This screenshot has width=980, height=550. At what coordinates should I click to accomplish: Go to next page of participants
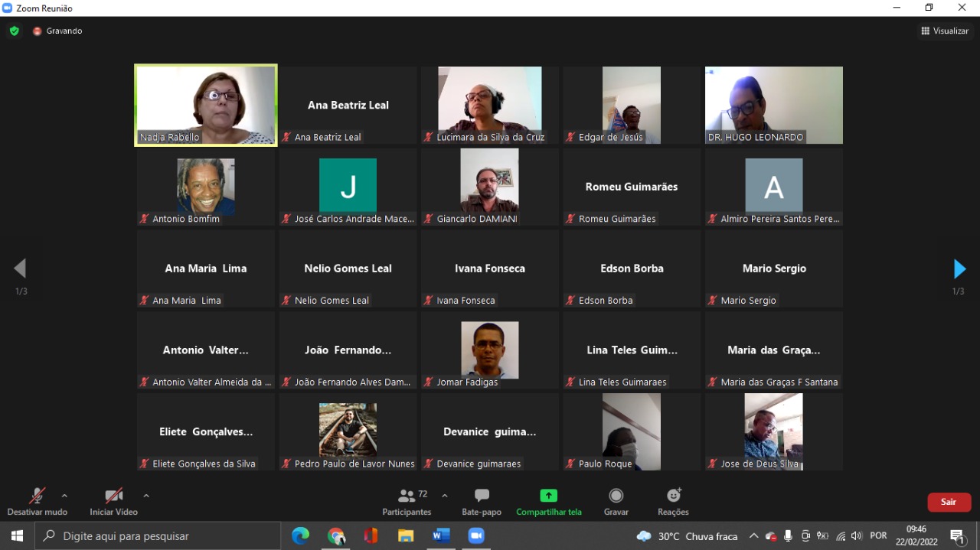(x=959, y=269)
